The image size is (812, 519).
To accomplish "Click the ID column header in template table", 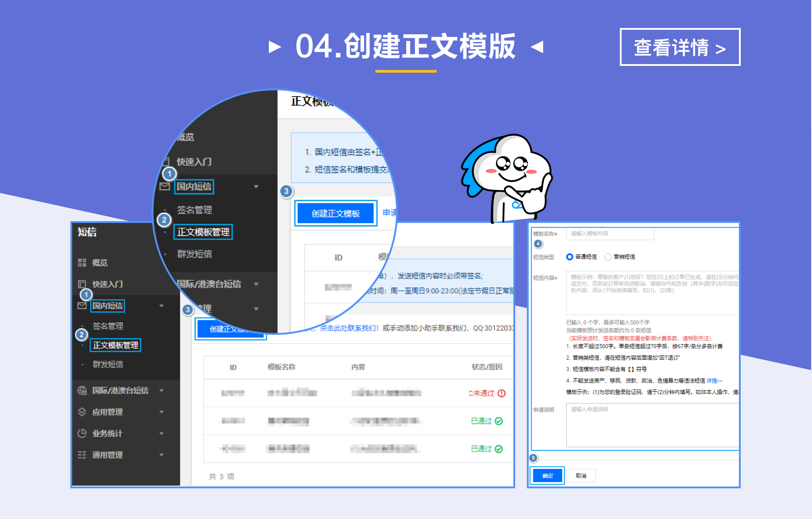I will tap(233, 367).
